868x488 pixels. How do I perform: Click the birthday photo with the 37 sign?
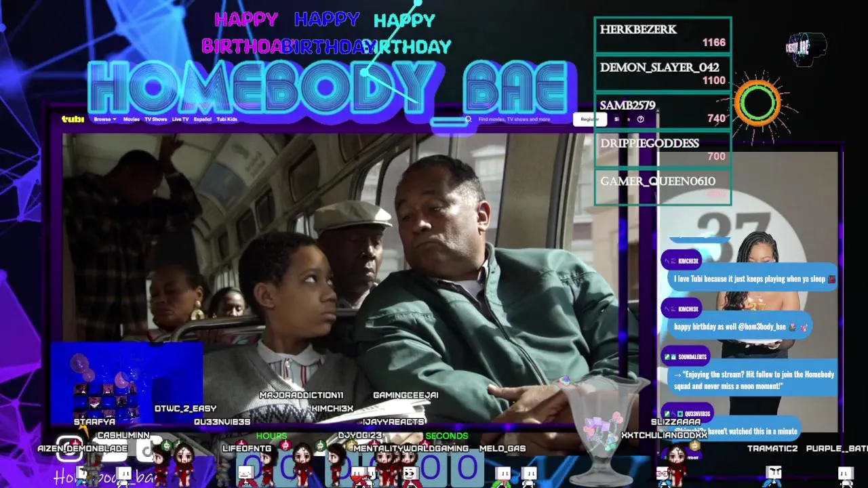[749, 291]
